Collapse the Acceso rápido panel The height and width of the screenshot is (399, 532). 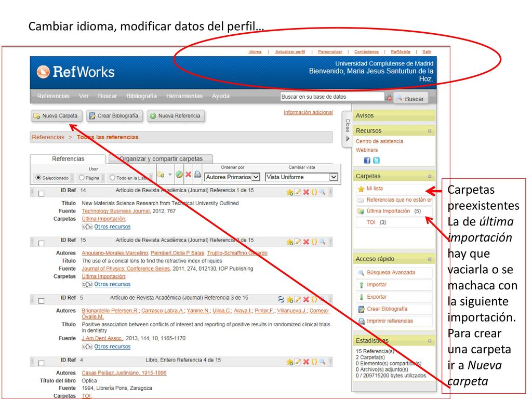click(430, 259)
